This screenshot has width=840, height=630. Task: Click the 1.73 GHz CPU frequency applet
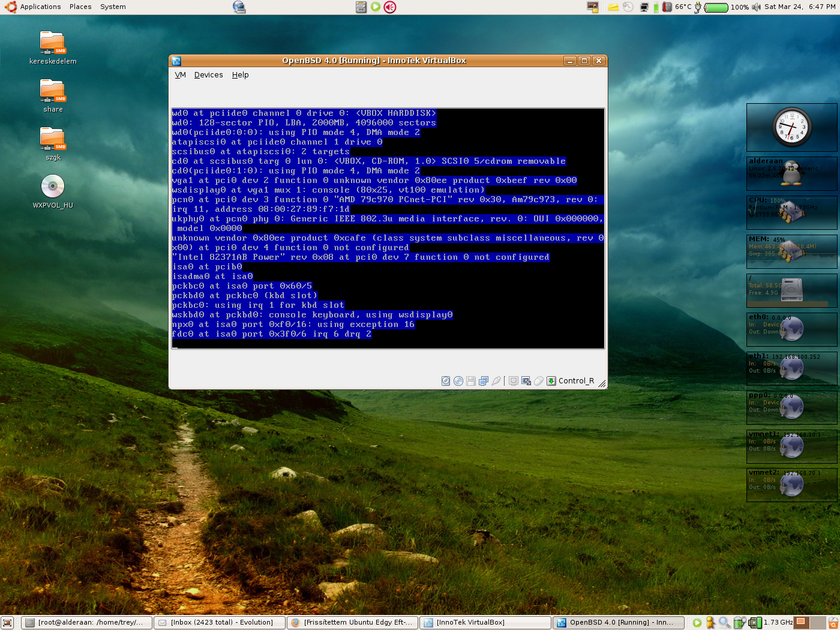tap(770, 623)
